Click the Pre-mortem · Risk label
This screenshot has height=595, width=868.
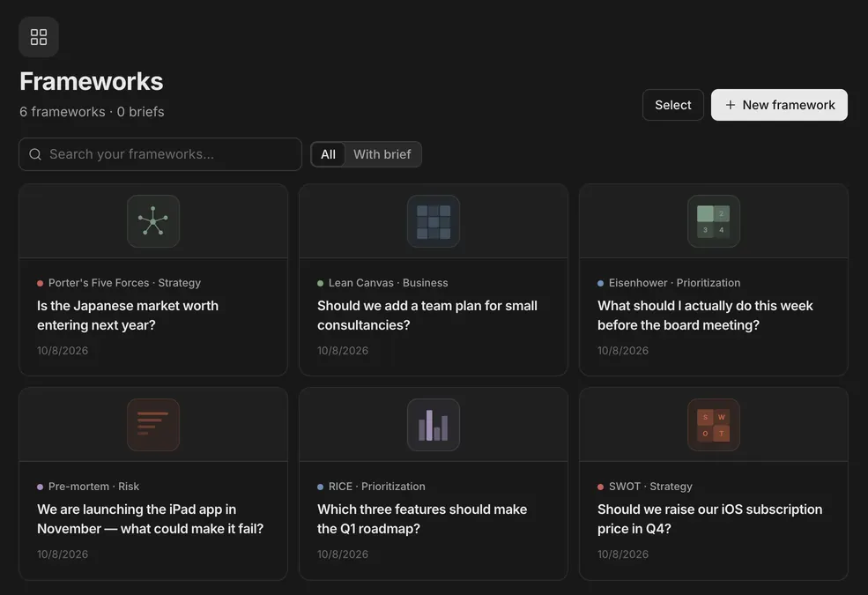click(x=93, y=487)
